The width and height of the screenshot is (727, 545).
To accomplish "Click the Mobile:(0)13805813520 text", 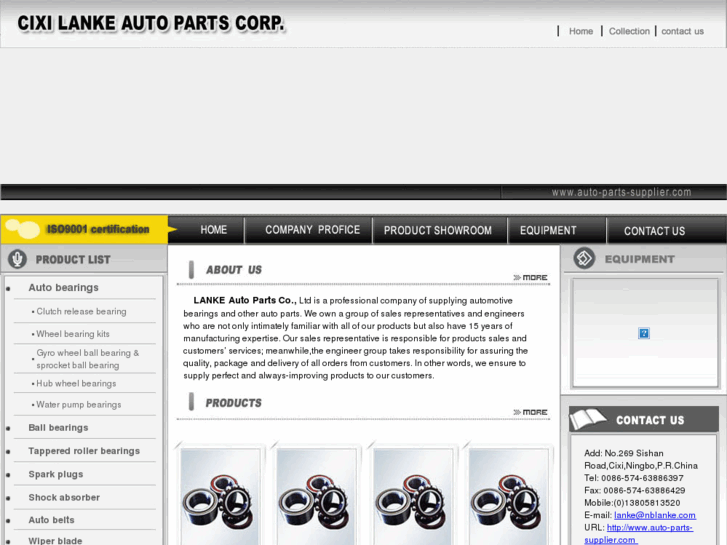I will pyautogui.click(x=632, y=503).
